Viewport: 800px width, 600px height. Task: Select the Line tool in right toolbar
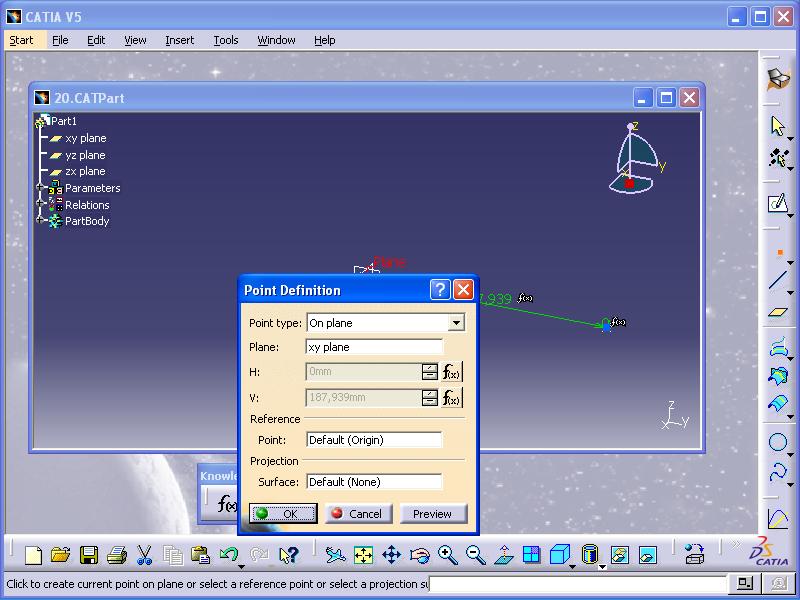tap(778, 282)
